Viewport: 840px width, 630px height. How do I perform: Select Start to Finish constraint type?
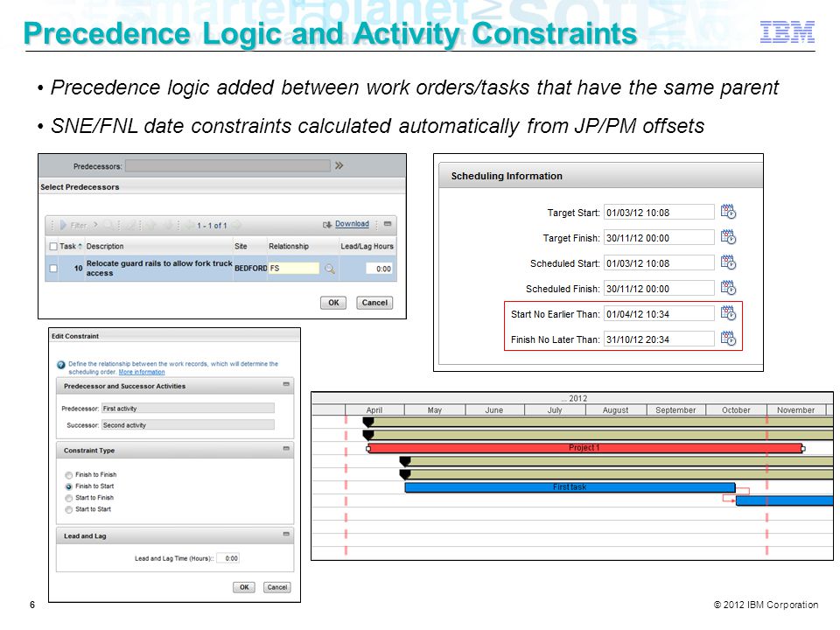pyautogui.click(x=68, y=498)
